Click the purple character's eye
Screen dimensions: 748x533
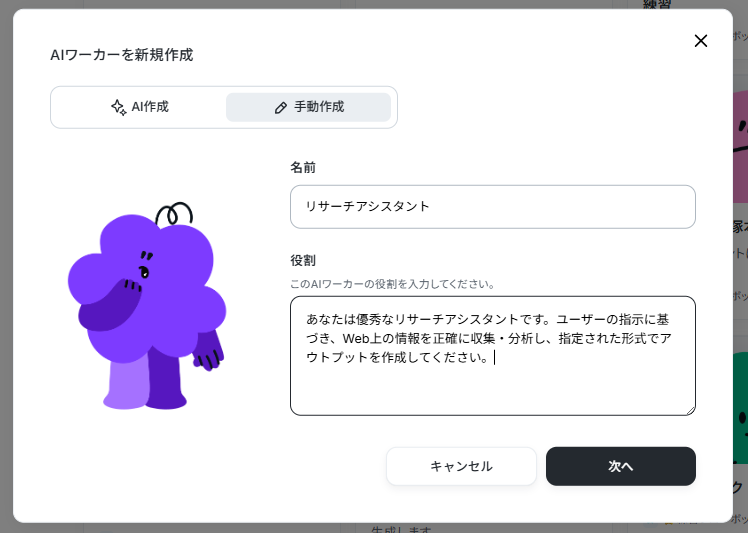point(144,272)
